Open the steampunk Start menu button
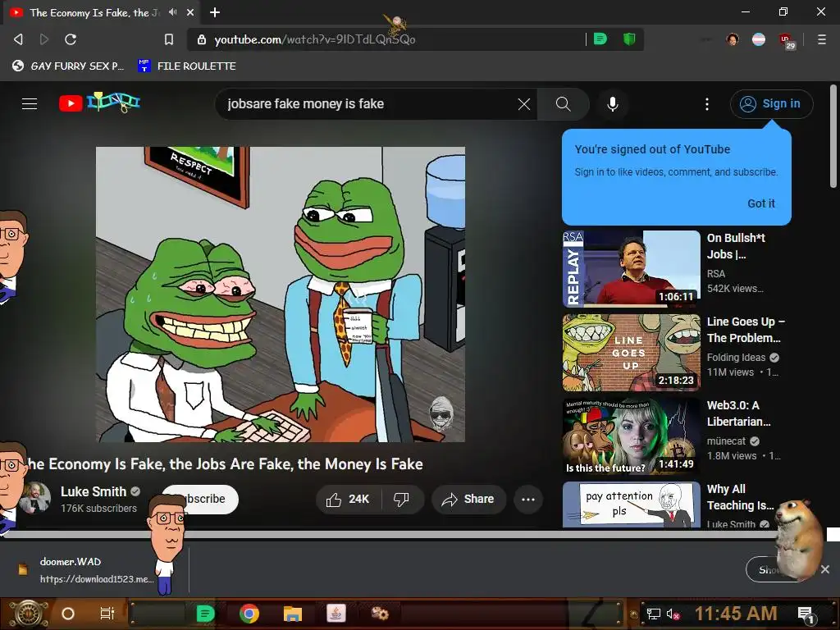 pos(28,614)
